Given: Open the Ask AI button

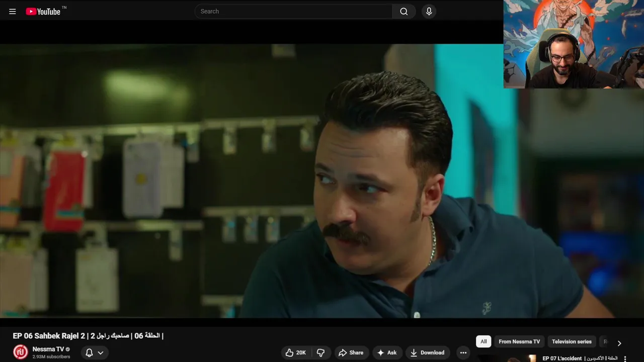Looking at the screenshot, I should [387, 352].
